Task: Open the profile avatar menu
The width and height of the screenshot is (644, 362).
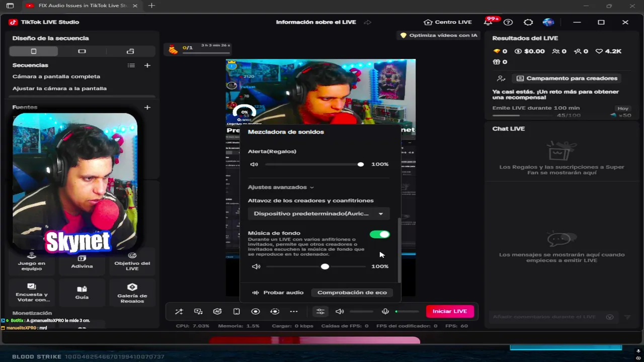Action: pos(548,22)
